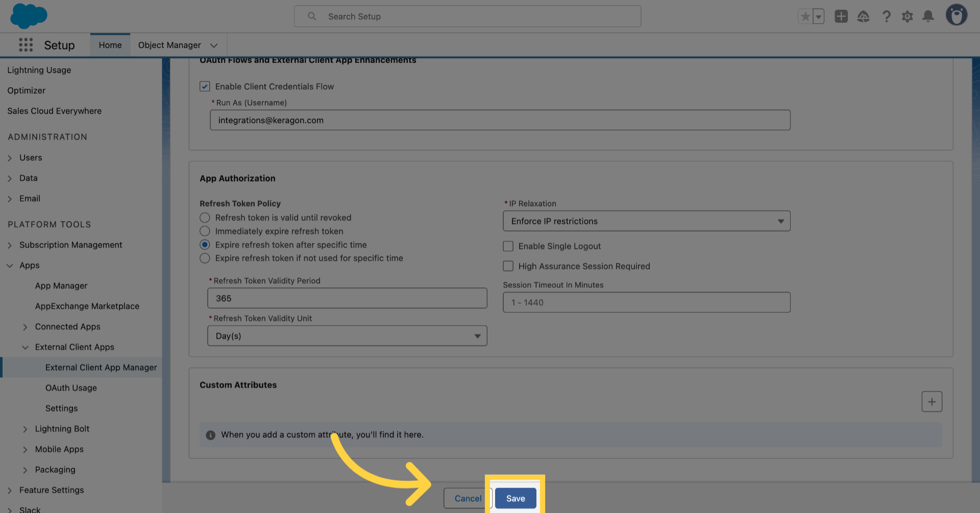Open OAuth Usage in sidebar

point(71,388)
